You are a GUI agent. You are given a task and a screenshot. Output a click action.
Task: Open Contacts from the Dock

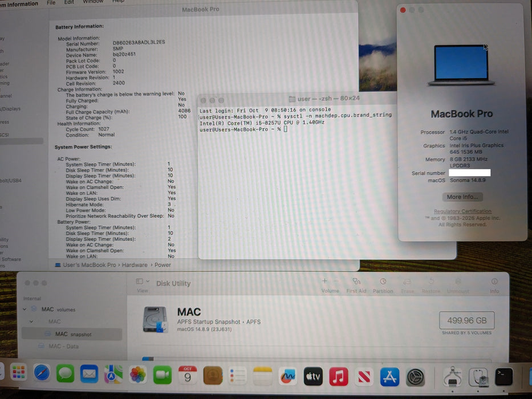(x=213, y=375)
